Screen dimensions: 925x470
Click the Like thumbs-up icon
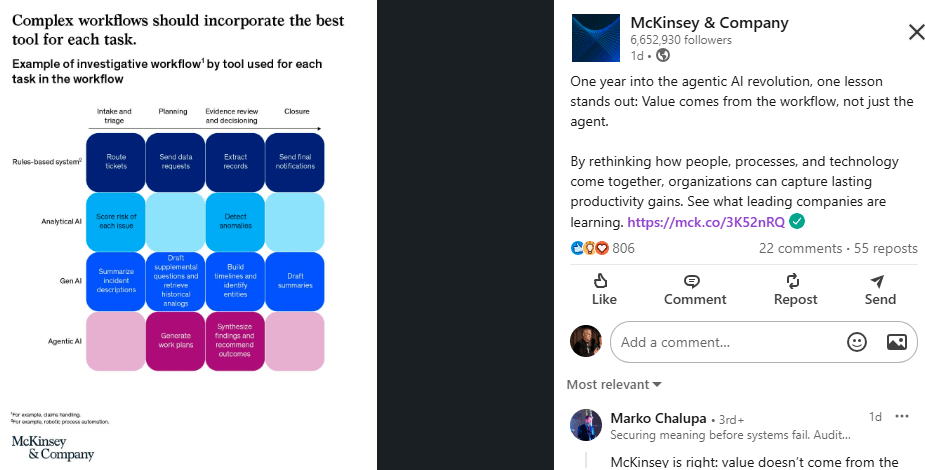pyautogui.click(x=603, y=281)
